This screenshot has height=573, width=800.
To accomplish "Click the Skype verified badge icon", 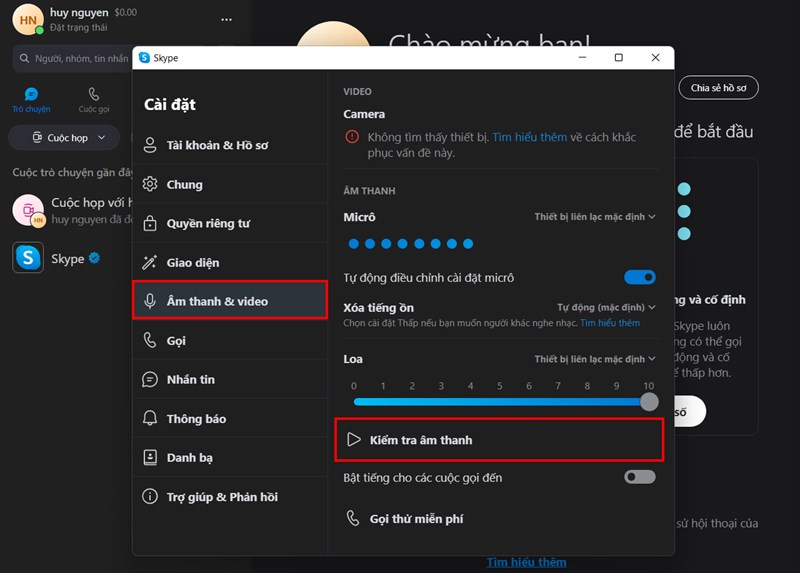I will pyautogui.click(x=94, y=258).
